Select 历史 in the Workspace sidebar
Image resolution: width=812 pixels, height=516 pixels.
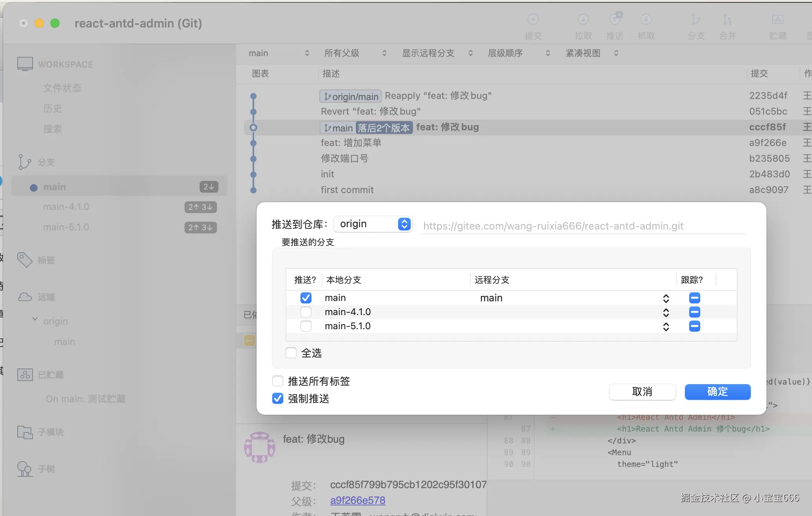point(53,108)
